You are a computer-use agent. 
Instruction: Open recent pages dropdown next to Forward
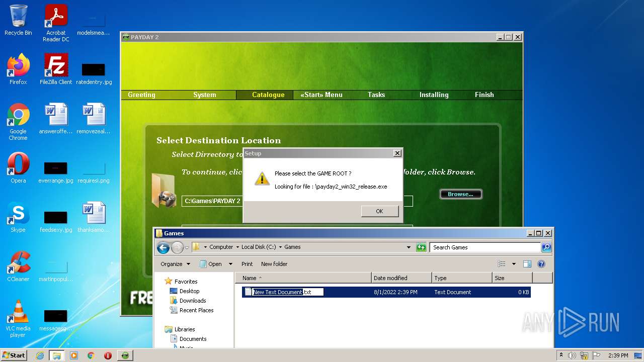coord(187,247)
